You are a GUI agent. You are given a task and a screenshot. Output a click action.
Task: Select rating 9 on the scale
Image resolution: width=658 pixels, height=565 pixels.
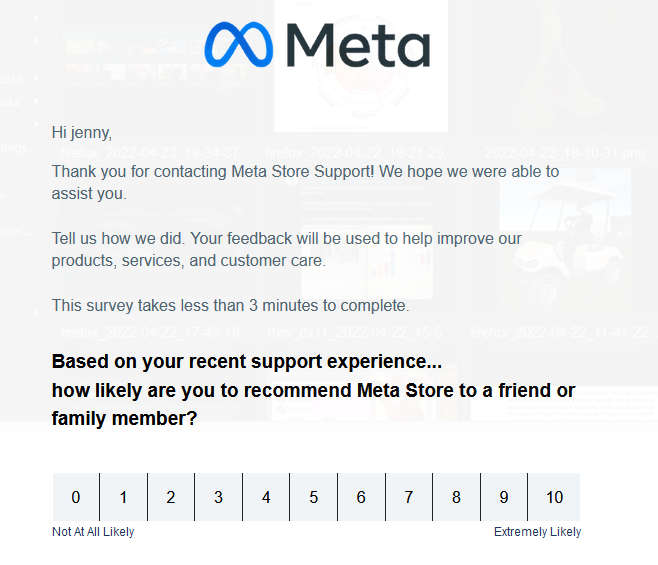pyautogui.click(x=504, y=497)
